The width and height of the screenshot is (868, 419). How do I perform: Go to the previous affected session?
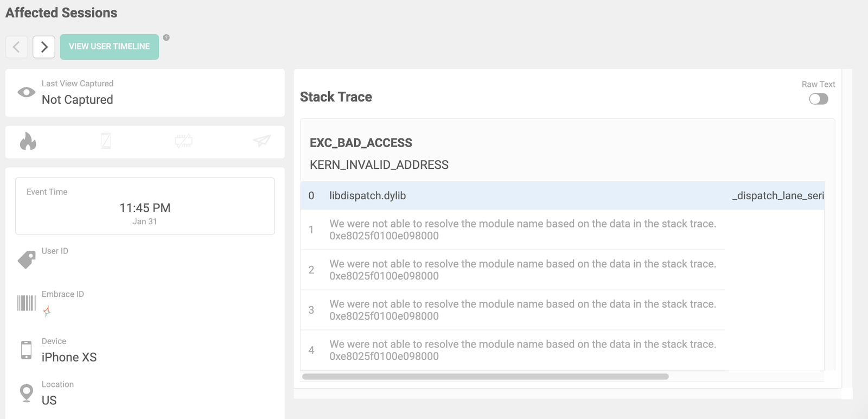[16, 47]
